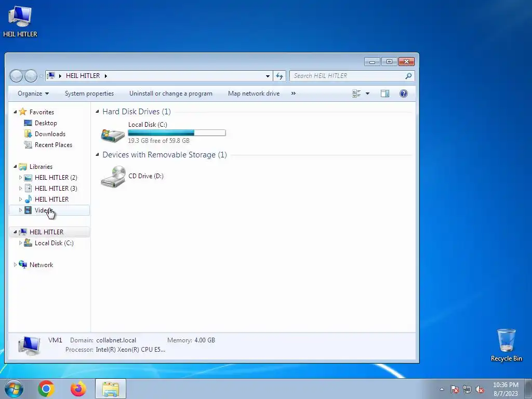The width and height of the screenshot is (532, 399).
Task: Click the refresh button next to address bar
Action: pyautogui.click(x=279, y=76)
